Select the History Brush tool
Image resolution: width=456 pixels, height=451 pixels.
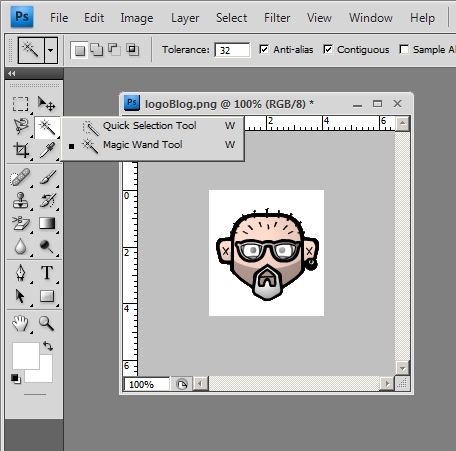tap(48, 200)
